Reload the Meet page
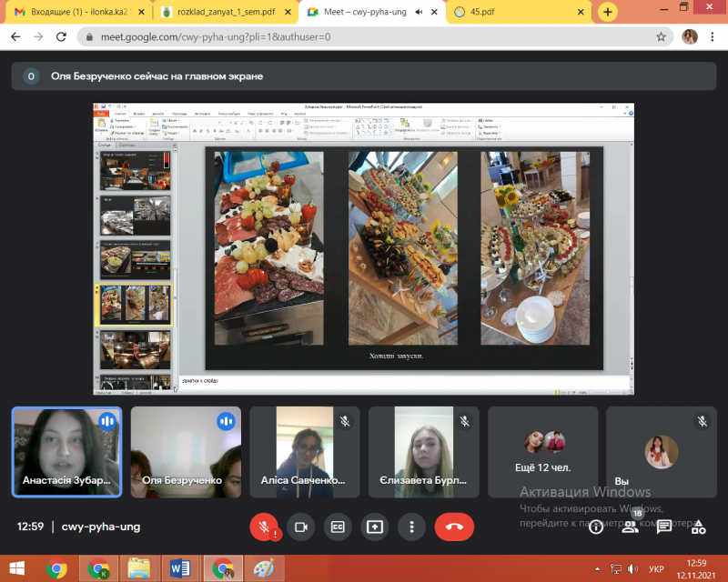 coord(61,36)
